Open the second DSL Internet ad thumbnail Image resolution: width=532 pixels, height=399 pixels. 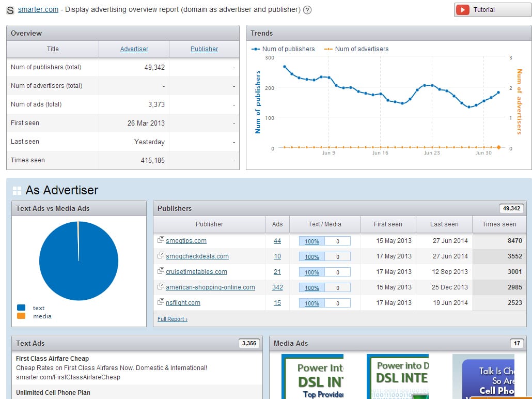(398, 376)
